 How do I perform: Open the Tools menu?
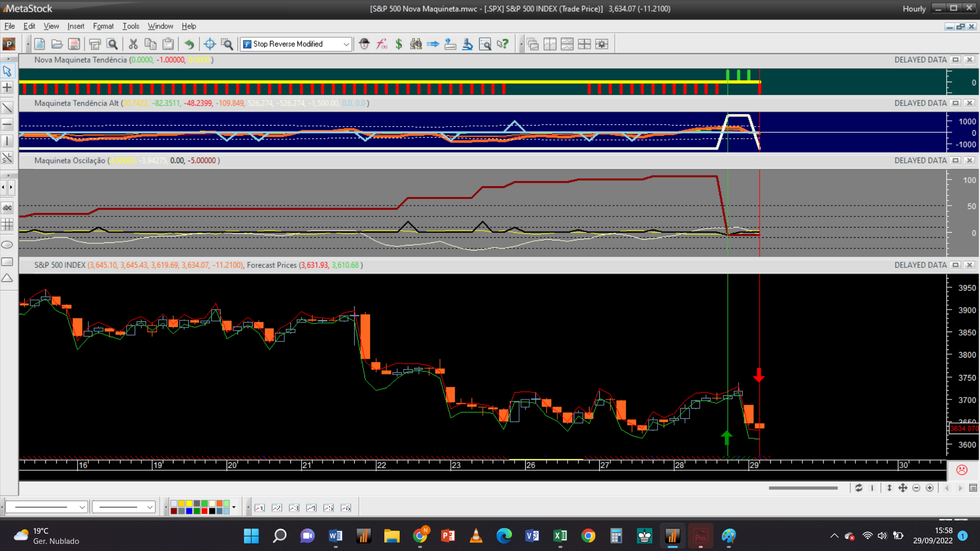tap(131, 27)
